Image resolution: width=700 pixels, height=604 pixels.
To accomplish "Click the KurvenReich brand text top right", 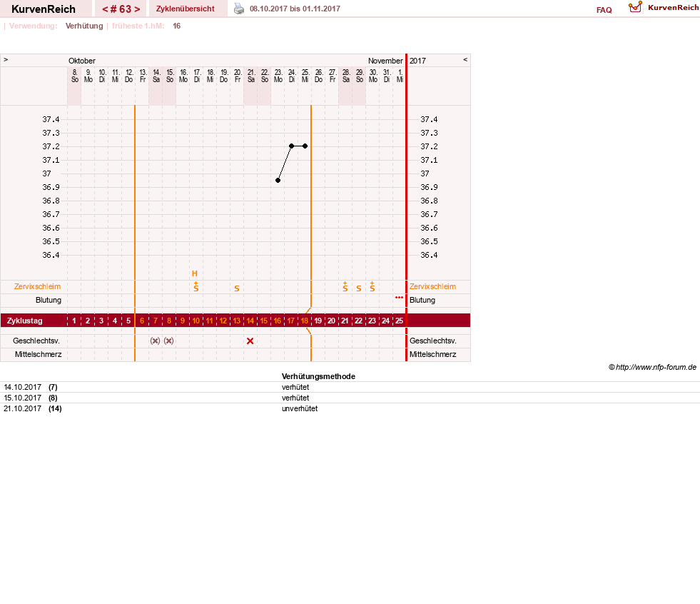I will pyautogui.click(x=673, y=8).
